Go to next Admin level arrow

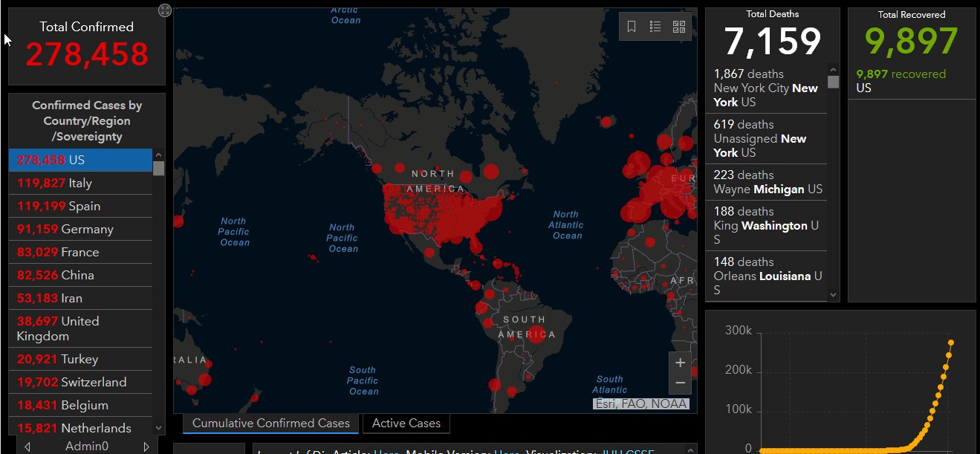[146, 447]
